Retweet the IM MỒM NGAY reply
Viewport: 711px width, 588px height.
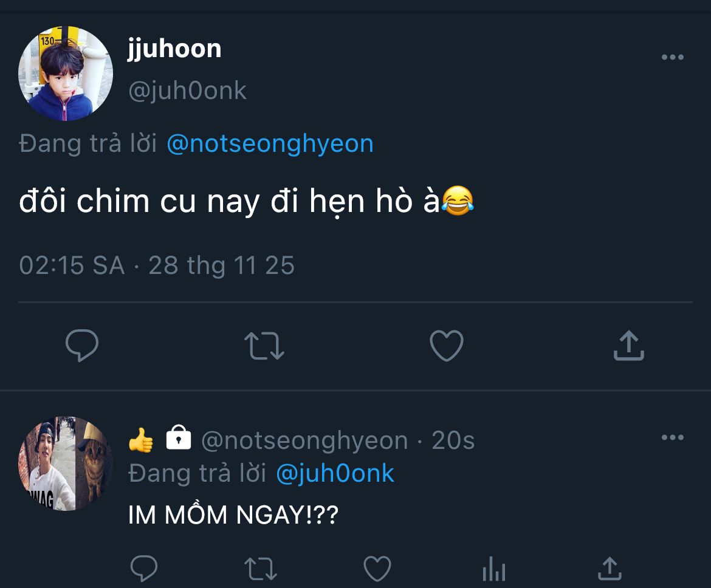pos(260,569)
